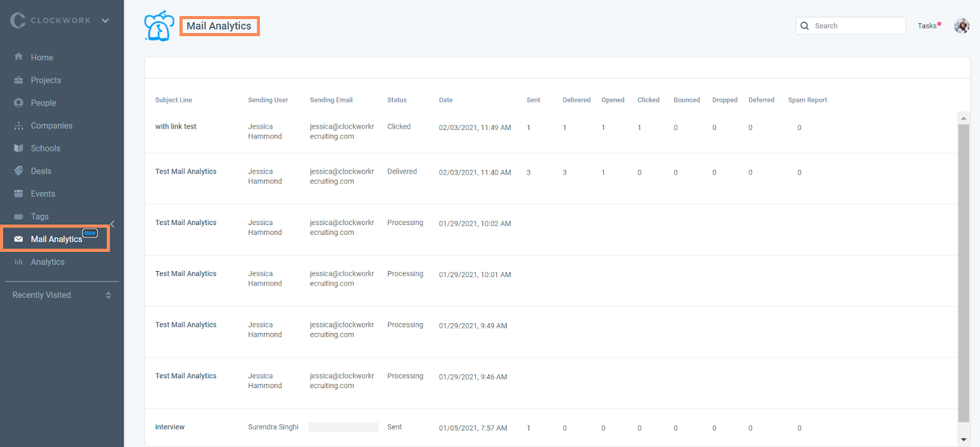Click the Events calendar icon

click(x=18, y=194)
